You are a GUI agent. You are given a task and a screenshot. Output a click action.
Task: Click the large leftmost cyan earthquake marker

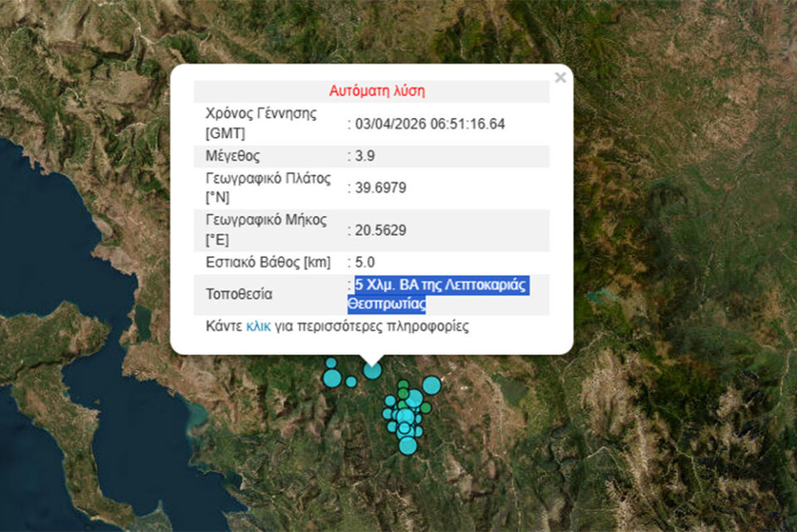(x=332, y=378)
